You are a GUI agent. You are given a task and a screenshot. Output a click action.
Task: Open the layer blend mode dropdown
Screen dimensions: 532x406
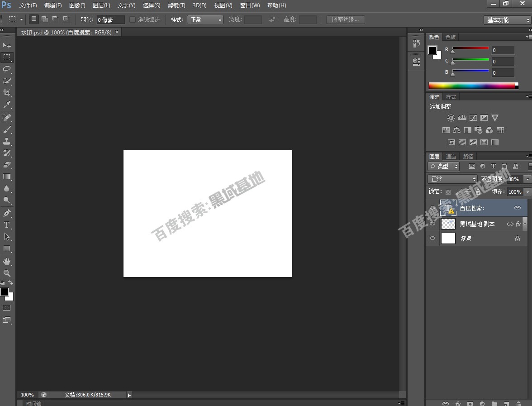click(452, 179)
